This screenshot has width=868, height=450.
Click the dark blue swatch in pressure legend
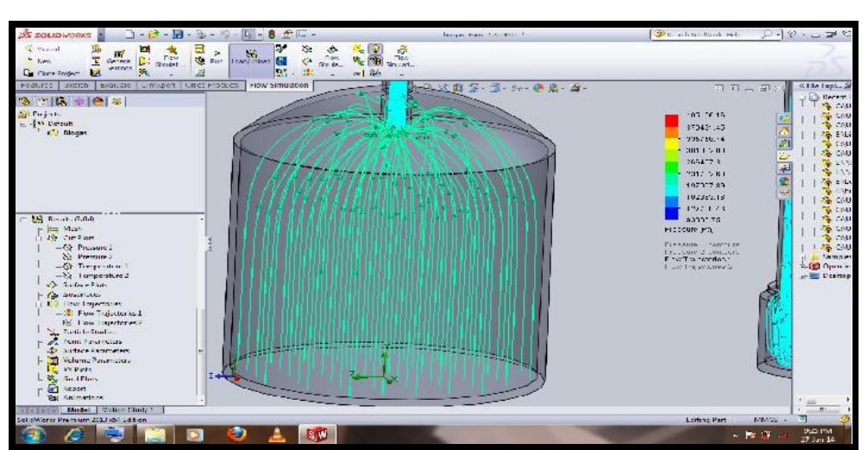tap(671, 214)
